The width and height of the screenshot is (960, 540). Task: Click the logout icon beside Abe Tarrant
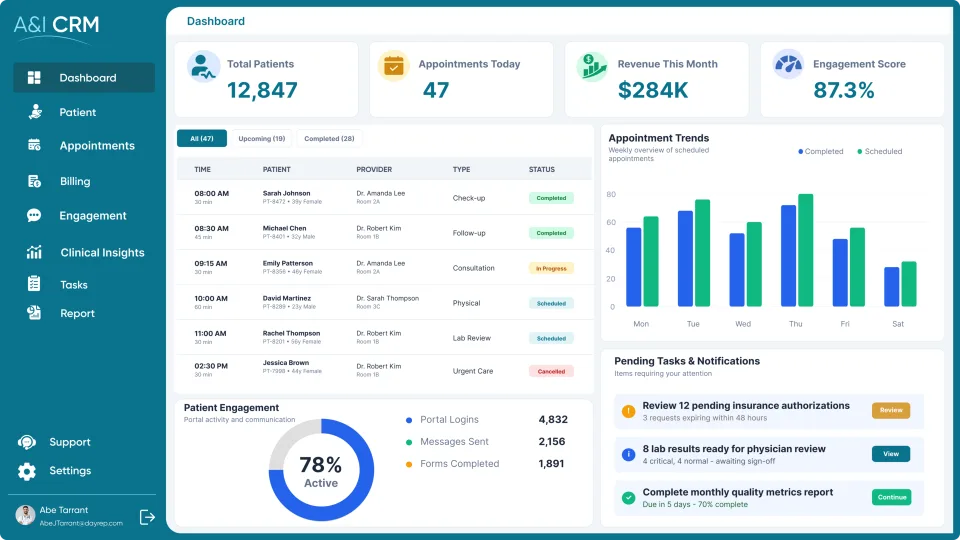click(x=147, y=517)
